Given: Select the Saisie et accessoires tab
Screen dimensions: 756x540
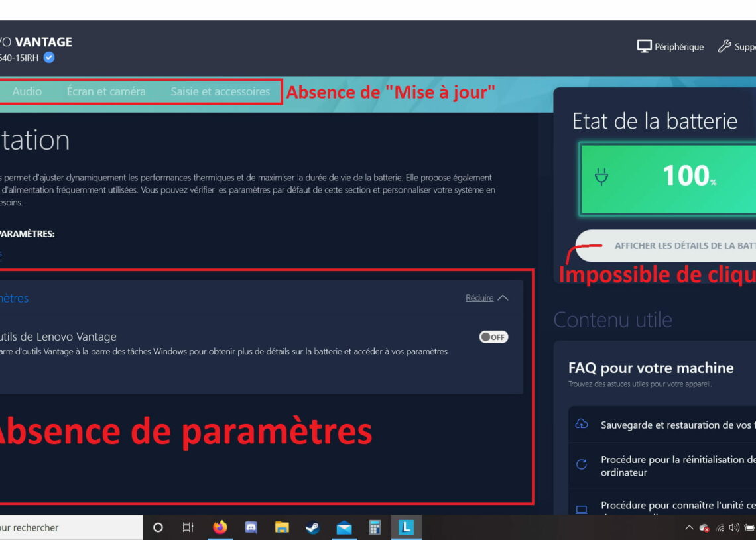Looking at the screenshot, I should point(220,91).
